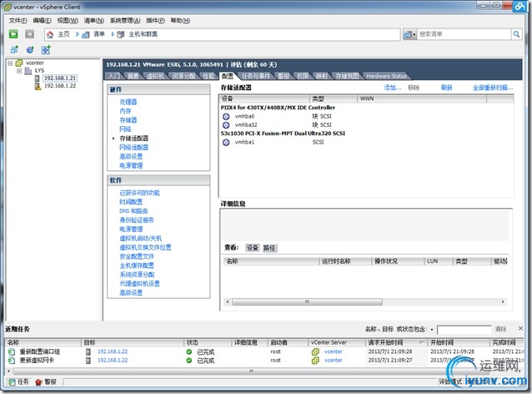Click the 刷新 link

tap(446, 88)
